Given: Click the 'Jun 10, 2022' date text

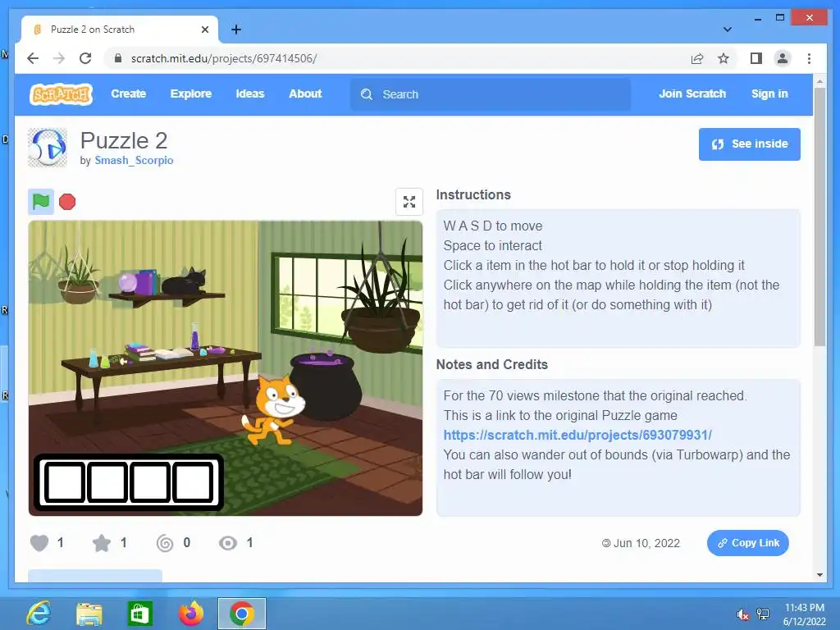Looking at the screenshot, I should point(646,543).
